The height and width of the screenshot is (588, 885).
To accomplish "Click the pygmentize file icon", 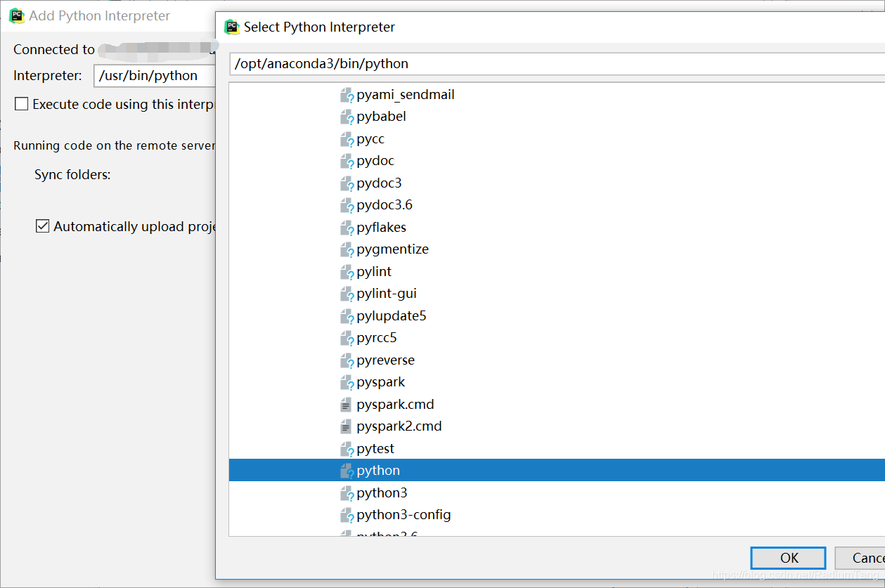I will click(x=347, y=249).
